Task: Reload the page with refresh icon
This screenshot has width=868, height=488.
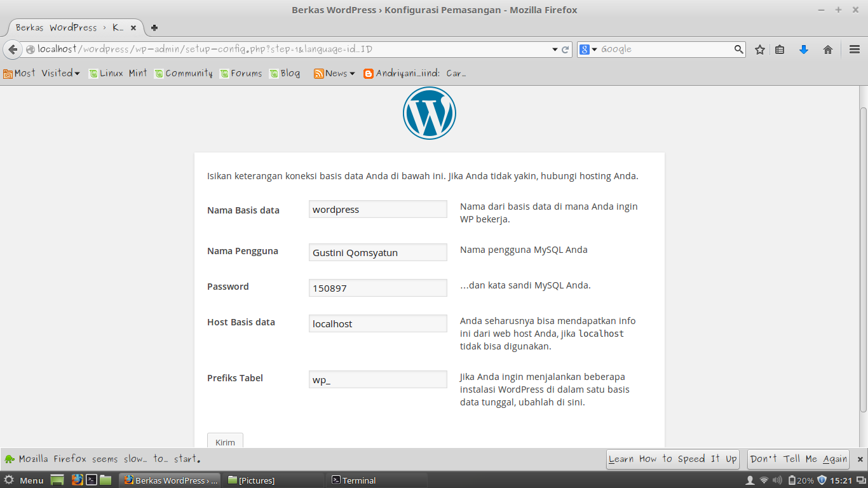Action: tap(565, 50)
